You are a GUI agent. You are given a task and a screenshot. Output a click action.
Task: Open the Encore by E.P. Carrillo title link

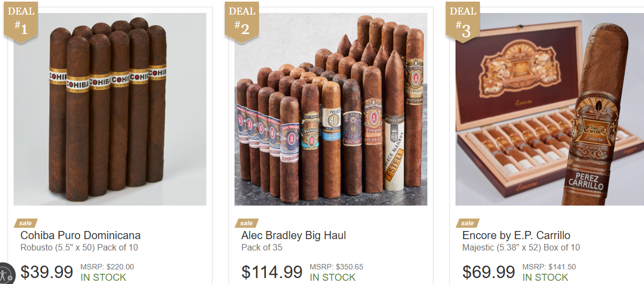(516, 235)
